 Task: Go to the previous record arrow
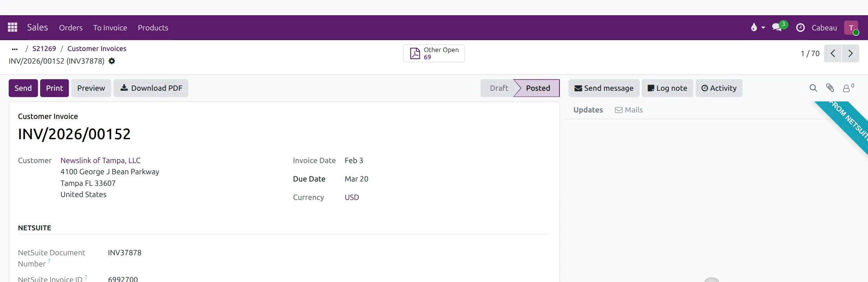pyautogui.click(x=833, y=54)
